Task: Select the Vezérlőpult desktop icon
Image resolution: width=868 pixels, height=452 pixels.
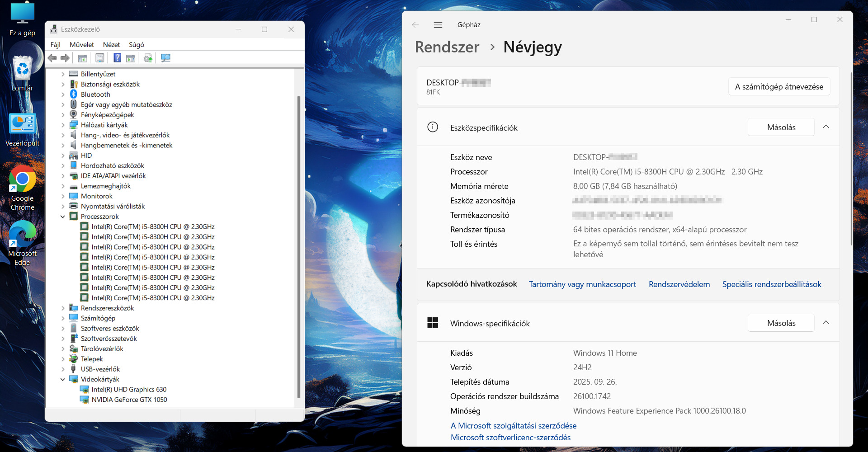Action: pyautogui.click(x=22, y=129)
